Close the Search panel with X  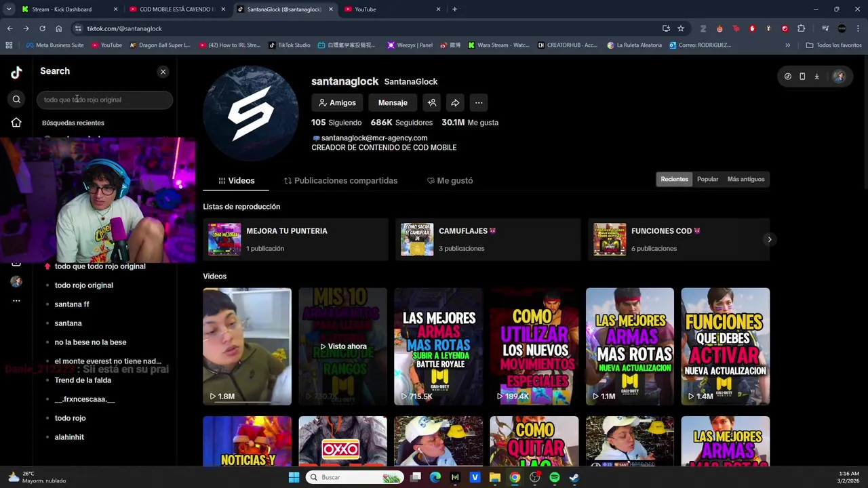(x=163, y=71)
